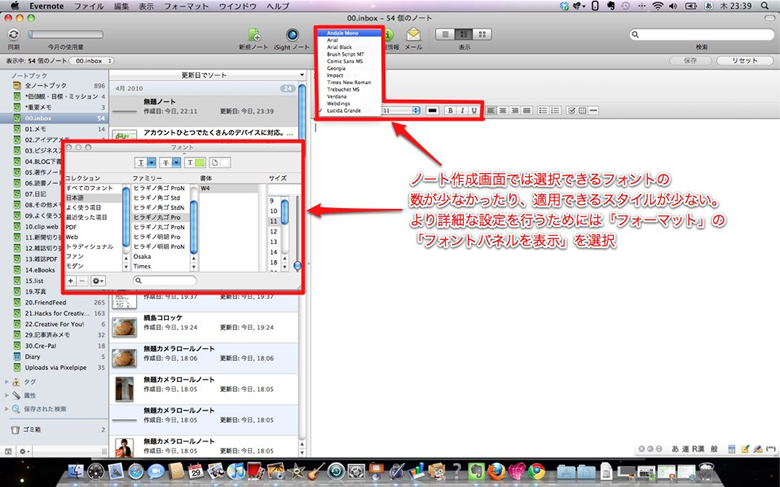Click the Evernote search field
The height and width of the screenshot is (487, 780).
tap(702, 34)
